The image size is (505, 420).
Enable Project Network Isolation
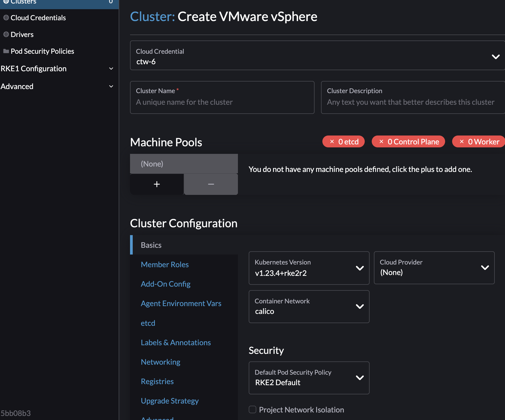[252, 409]
